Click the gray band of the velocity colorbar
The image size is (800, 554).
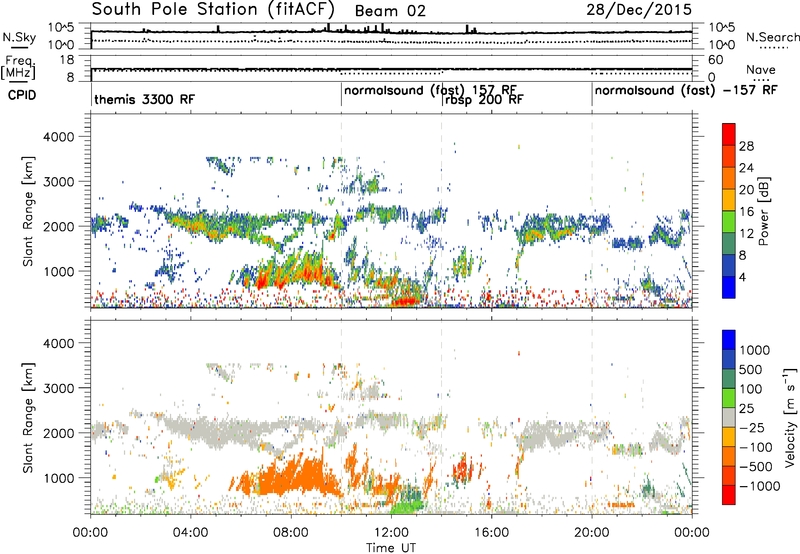point(729,417)
